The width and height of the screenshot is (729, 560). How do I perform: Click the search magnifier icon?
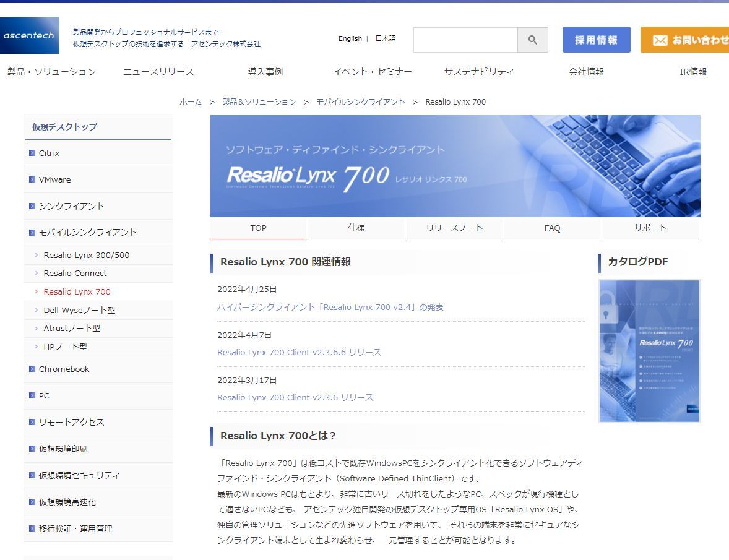[x=533, y=40]
